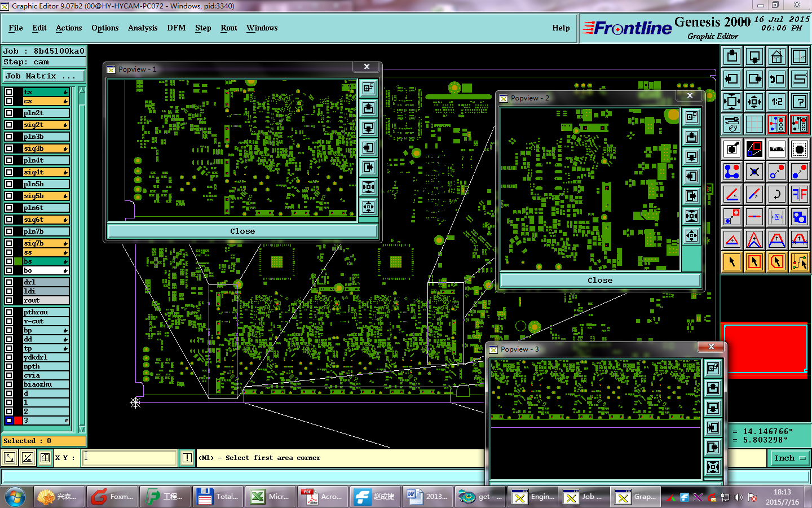Viewport: 812px width, 508px height.
Task: Open the Job Matrix button
Action: (44, 76)
